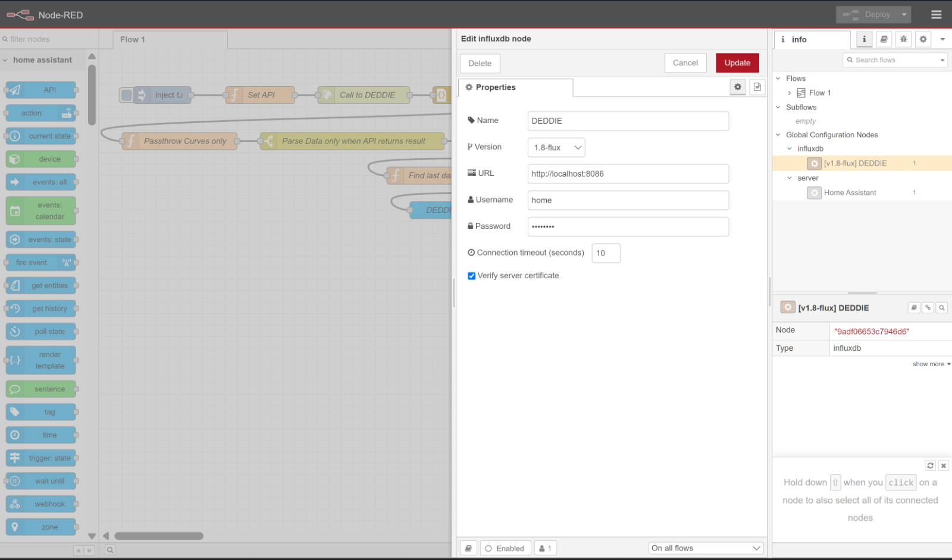
Task: Open node help book icon in footer
Action: [468, 548]
